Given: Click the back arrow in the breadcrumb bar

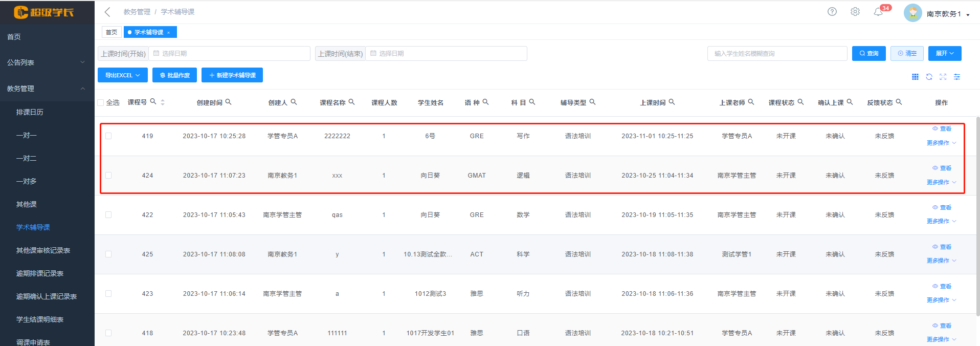Looking at the screenshot, I should point(107,12).
